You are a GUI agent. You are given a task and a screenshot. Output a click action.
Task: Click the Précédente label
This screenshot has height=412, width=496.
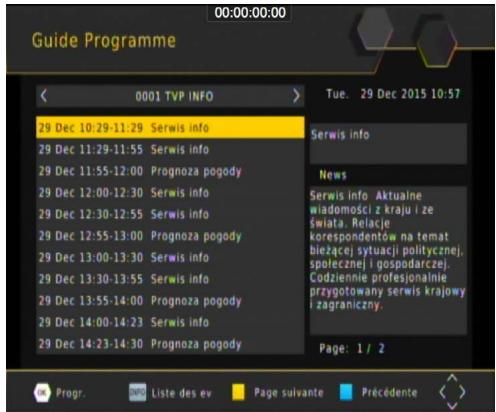tap(389, 392)
